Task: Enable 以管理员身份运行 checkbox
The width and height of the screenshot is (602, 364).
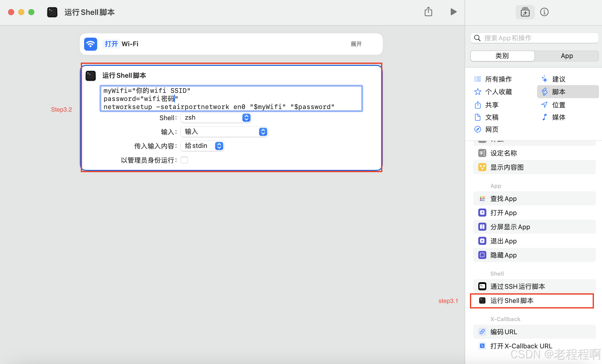Action: pos(184,160)
